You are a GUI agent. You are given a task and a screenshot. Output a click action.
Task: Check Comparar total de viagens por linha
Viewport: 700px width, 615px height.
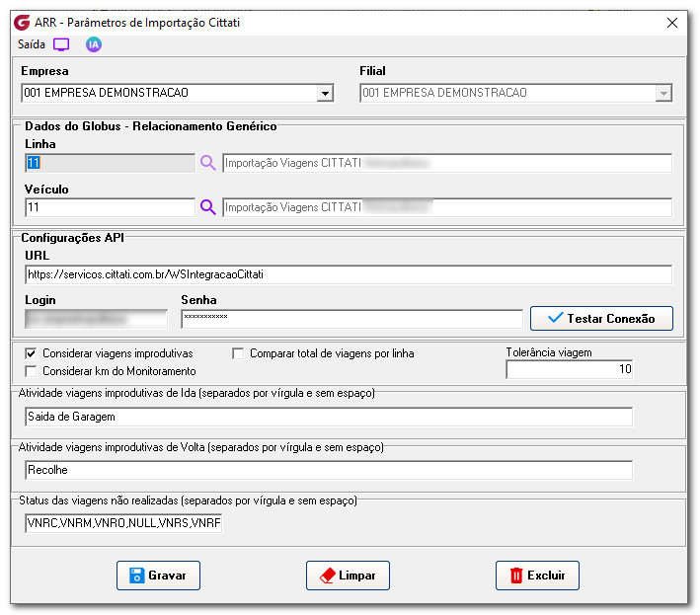tap(238, 354)
